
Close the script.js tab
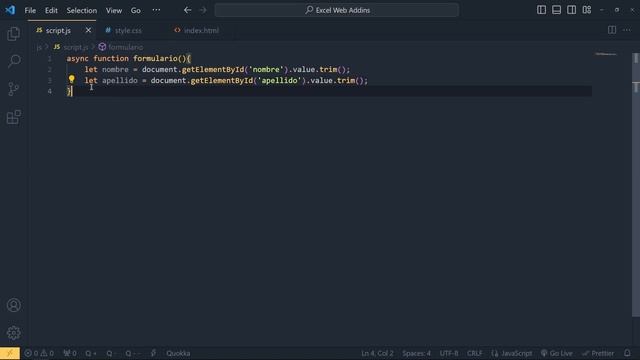pos(88,30)
